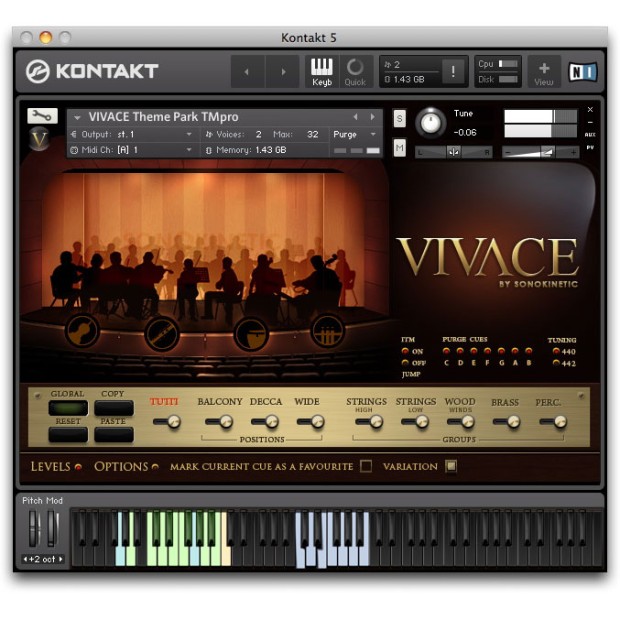Click the Wide position knob
The height and width of the screenshot is (620, 620).
point(317,422)
